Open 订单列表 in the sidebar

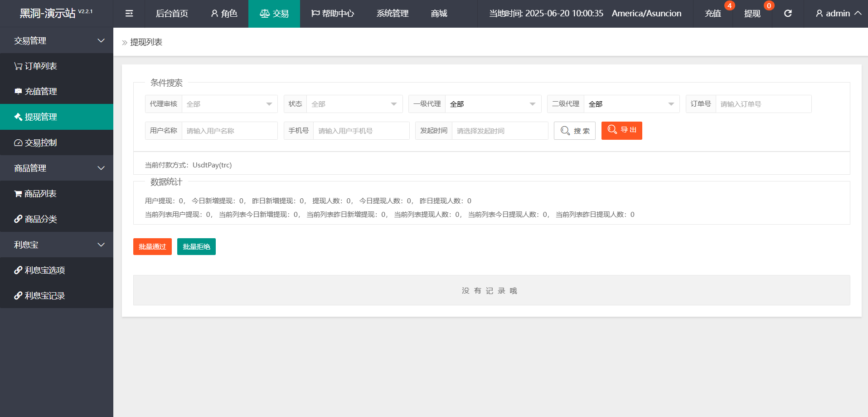pyautogui.click(x=57, y=66)
